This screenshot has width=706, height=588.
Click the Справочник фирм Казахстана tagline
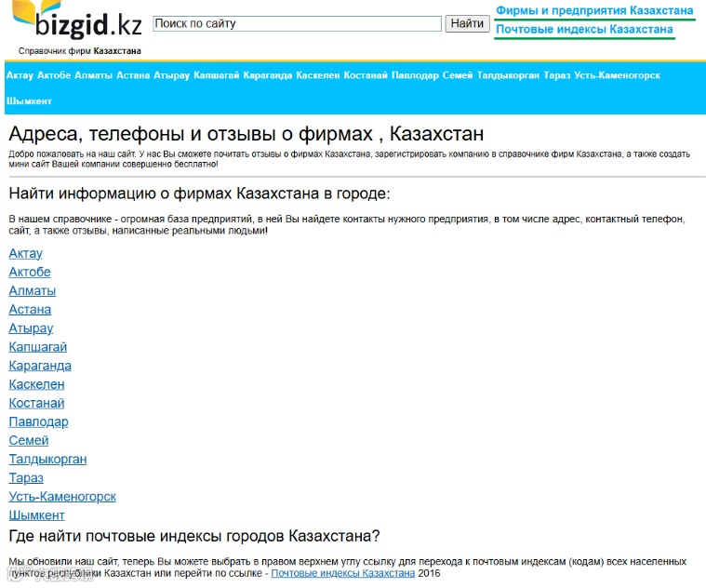[x=80, y=51]
